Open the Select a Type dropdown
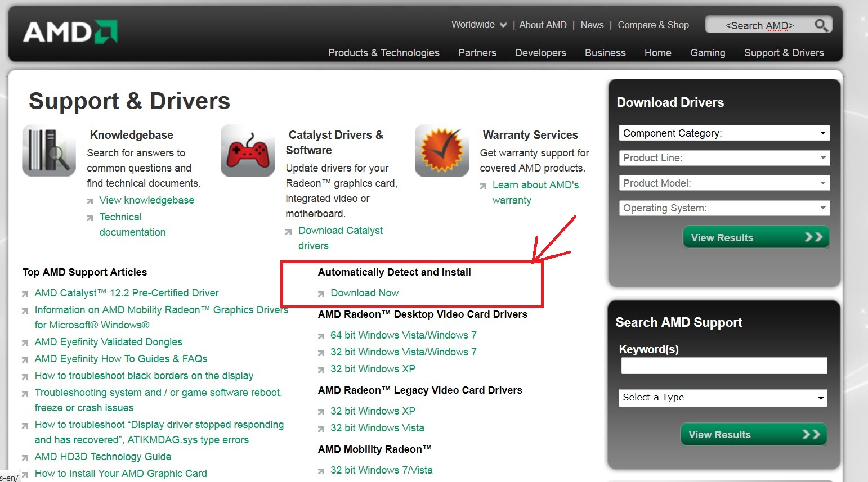868x482 pixels. (723, 398)
